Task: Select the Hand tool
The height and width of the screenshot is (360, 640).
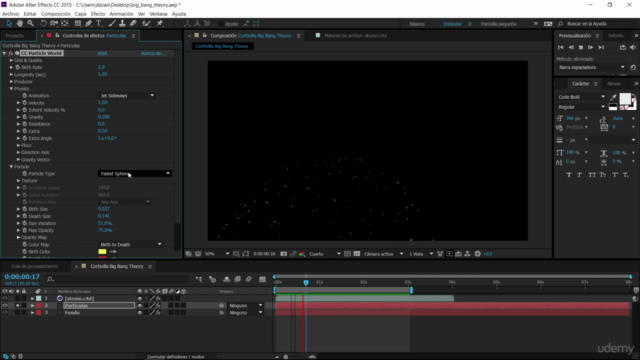Action: pyautogui.click(x=20, y=24)
